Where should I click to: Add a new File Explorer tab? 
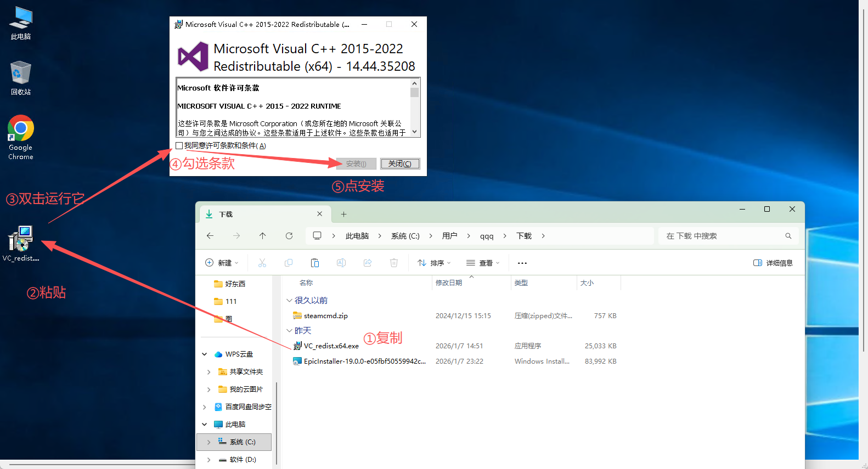point(343,214)
